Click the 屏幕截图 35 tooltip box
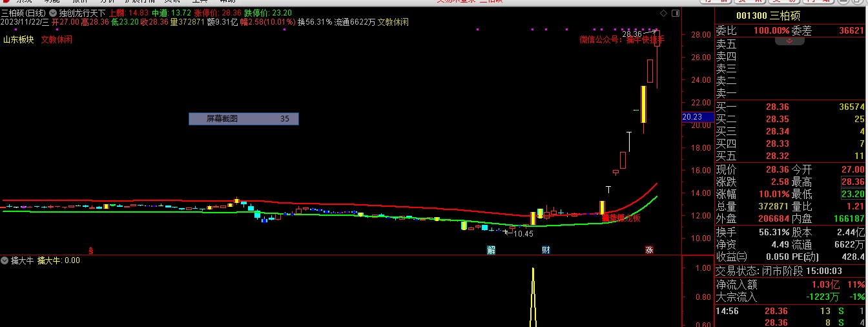This screenshot has height=327, width=868. tap(243, 119)
